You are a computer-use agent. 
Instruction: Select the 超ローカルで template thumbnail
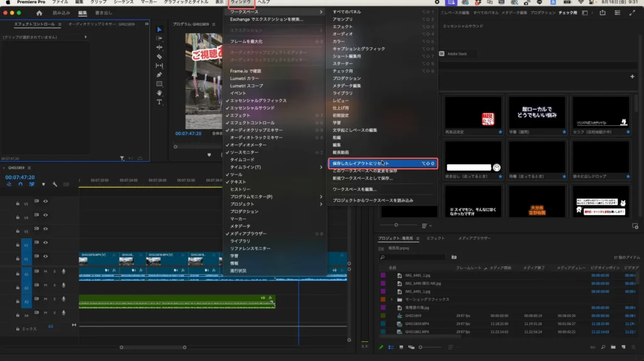click(537, 112)
